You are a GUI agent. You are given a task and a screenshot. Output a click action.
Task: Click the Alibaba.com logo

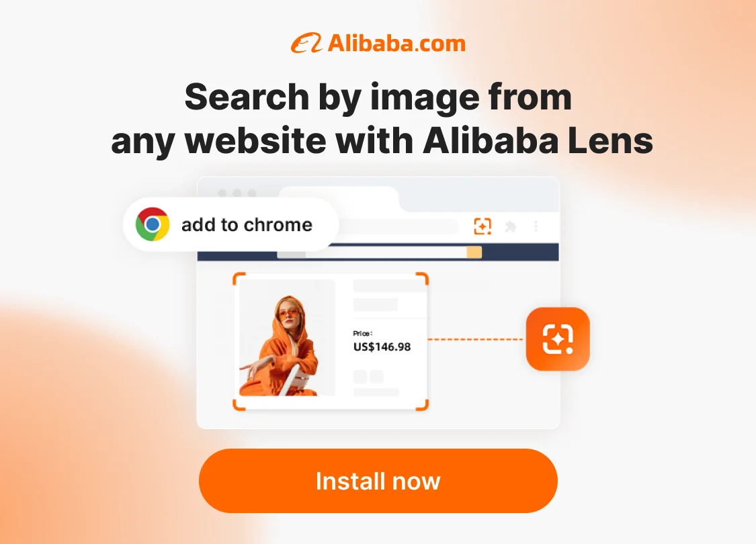coord(378,44)
